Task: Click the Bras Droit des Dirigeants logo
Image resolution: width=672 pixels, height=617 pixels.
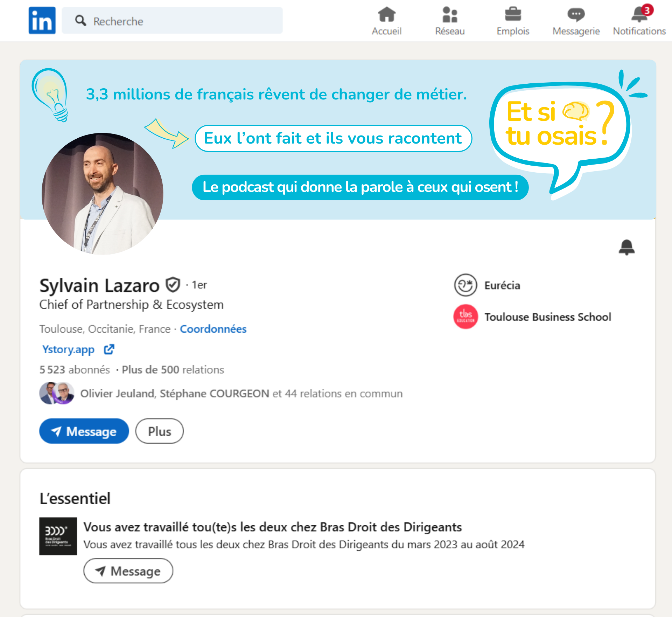Action: click(58, 536)
